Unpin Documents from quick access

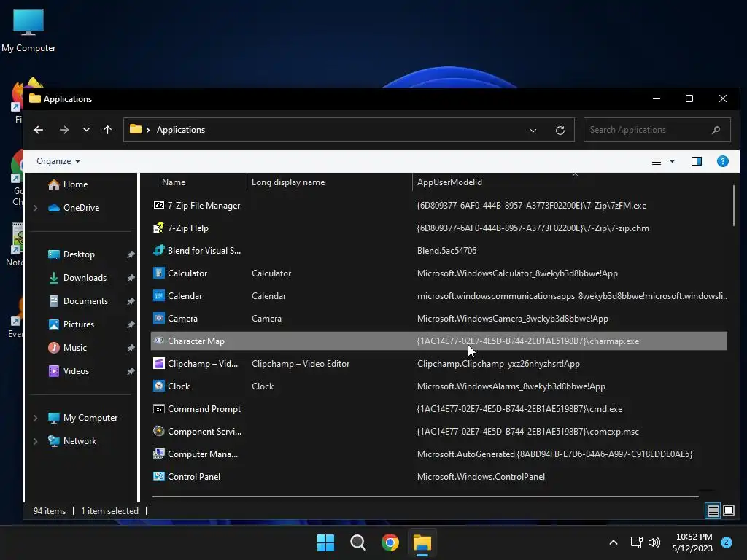click(x=131, y=301)
